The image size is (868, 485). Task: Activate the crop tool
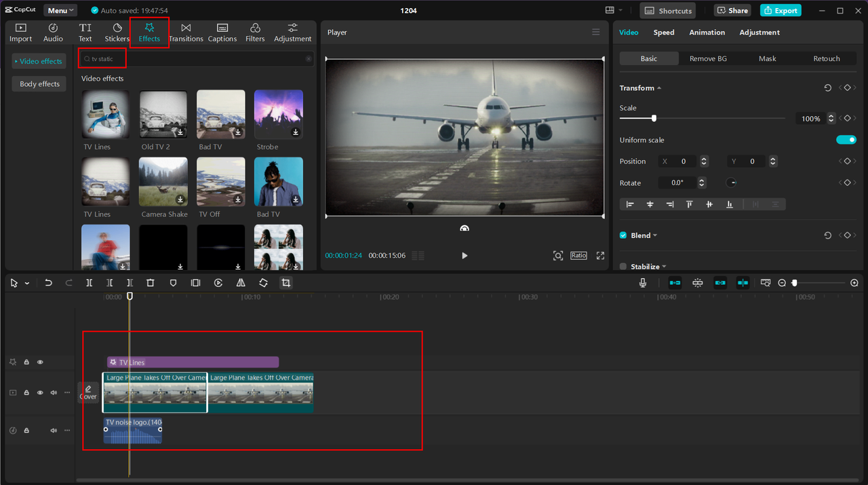pos(286,283)
